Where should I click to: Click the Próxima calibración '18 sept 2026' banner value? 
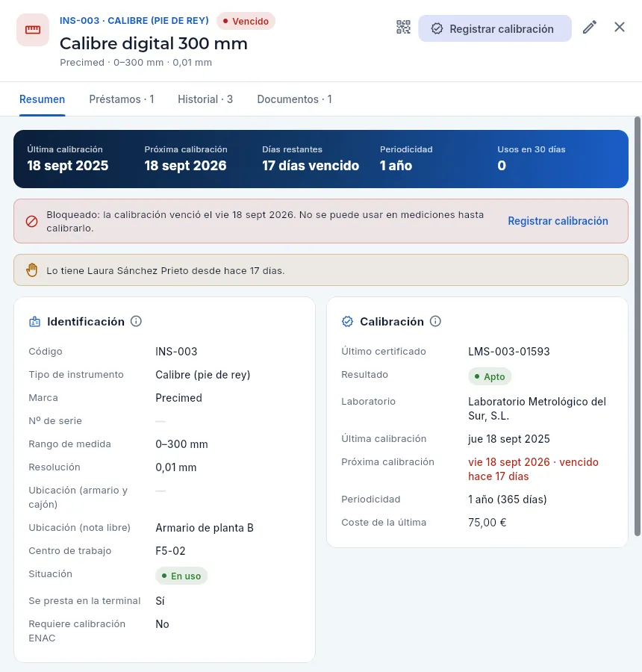pyautogui.click(x=185, y=166)
